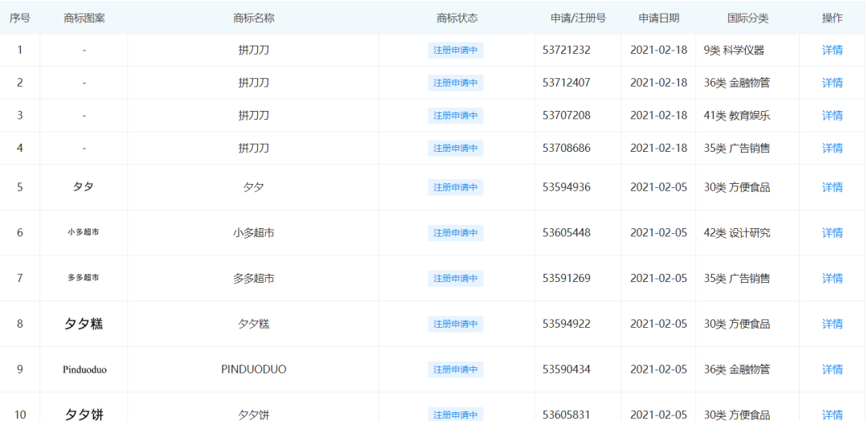868x421 pixels.
Task: Click the 多多超市 trademark image thumbnail
Action: [84, 278]
